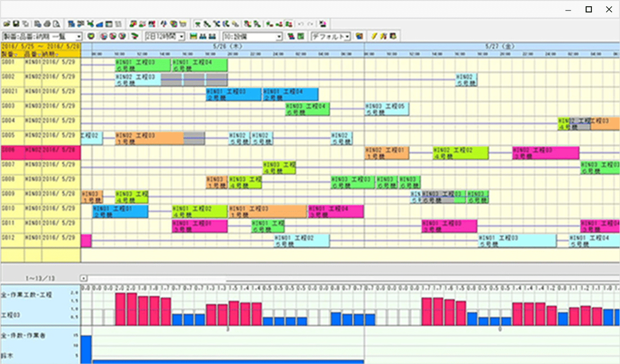
Task: Click the 工程03 label in load chart
Action: coord(10,315)
